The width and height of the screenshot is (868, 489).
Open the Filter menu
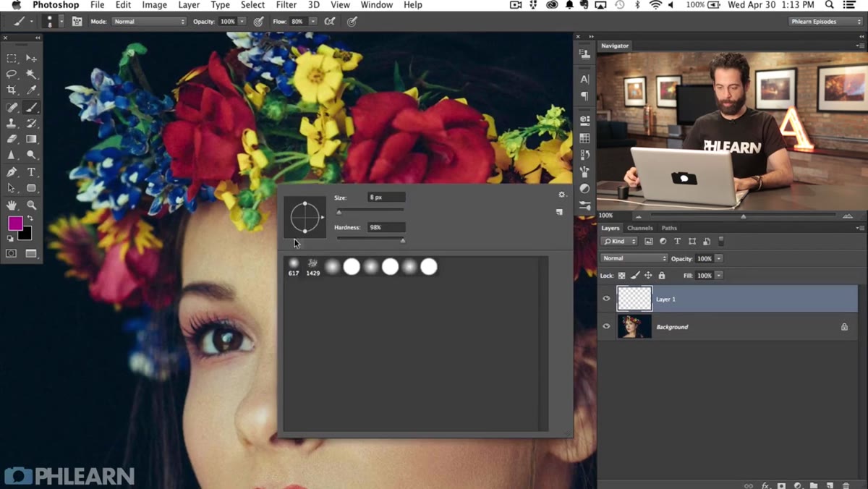[x=286, y=5]
